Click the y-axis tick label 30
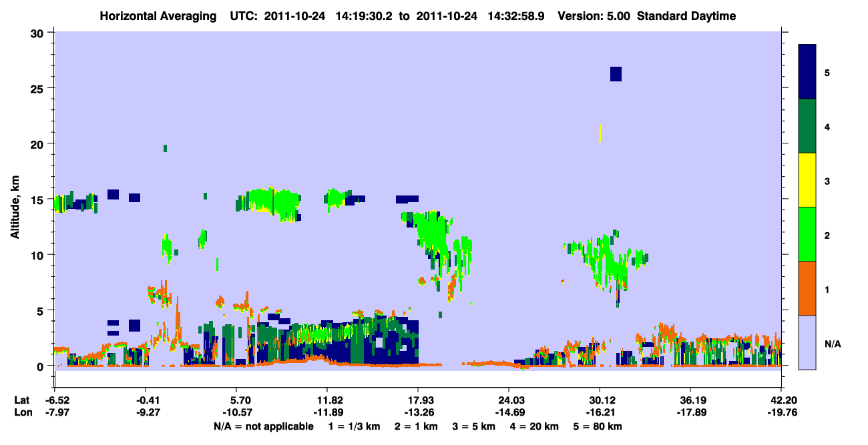Image resolution: width=868 pixels, height=445 pixels. click(x=39, y=32)
